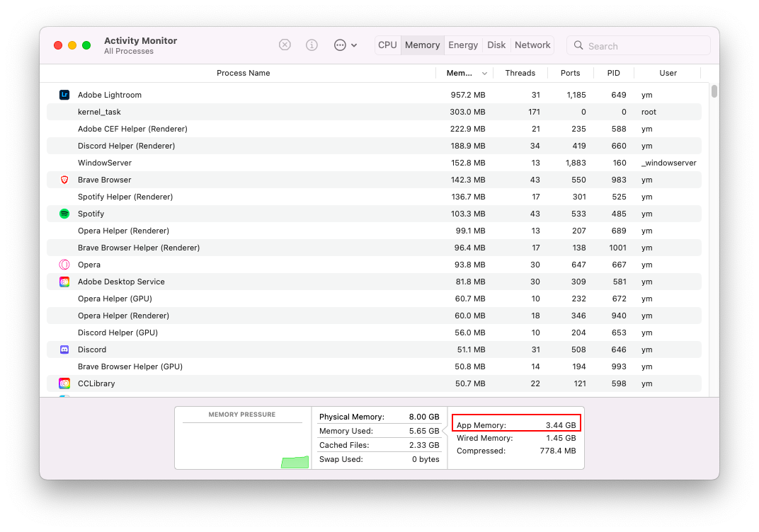Click the _windowserver user cell
Screen dimensions: 759x532
pyautogui.click(x=668, y=163)
